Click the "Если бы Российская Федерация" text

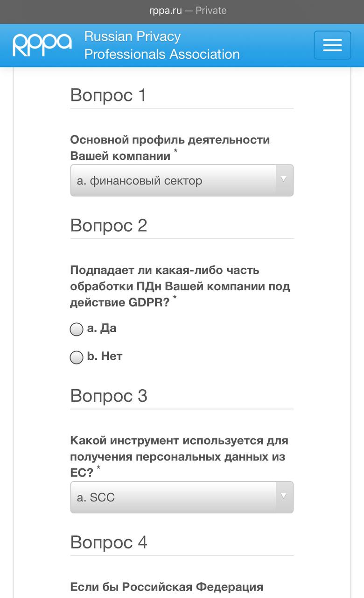pyautogui.click(x=167, y=587)
